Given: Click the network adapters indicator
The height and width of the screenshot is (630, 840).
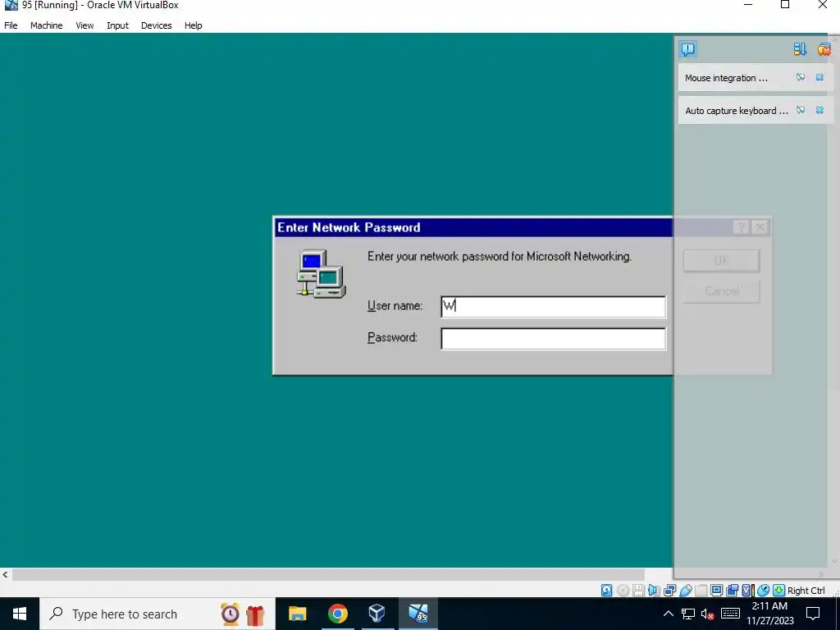Looking at the screenshot, I should 669,591.
